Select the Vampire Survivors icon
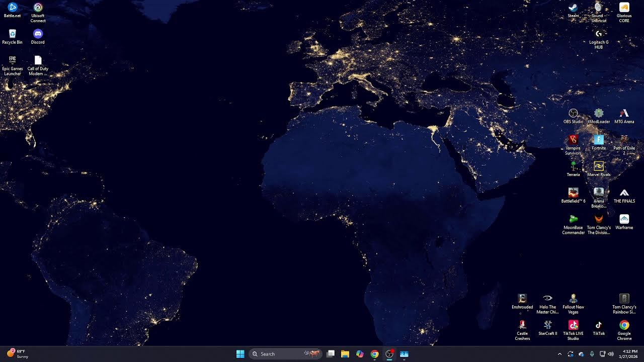The image size is (644, 362). coord(573,145)
